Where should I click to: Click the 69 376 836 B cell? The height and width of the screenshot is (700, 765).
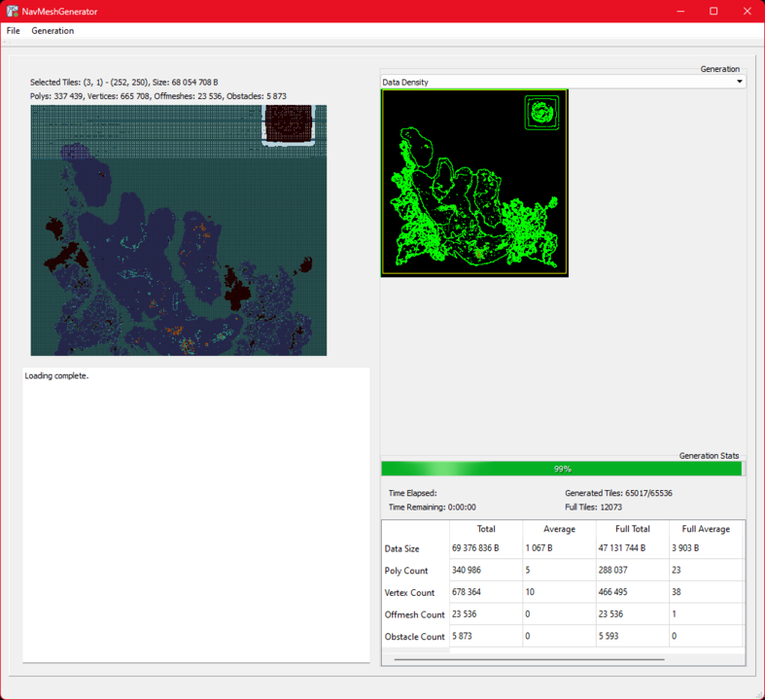(486, 547)
